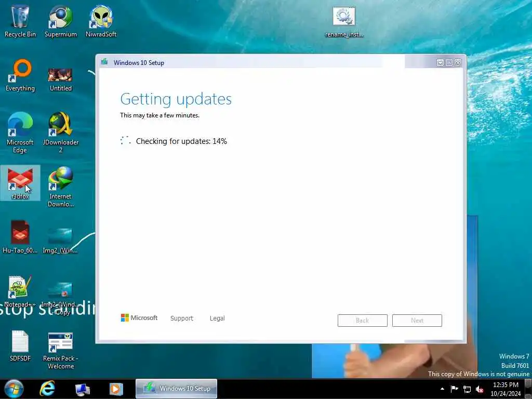Open the computer monitor taskbar icon

point(83,389)
